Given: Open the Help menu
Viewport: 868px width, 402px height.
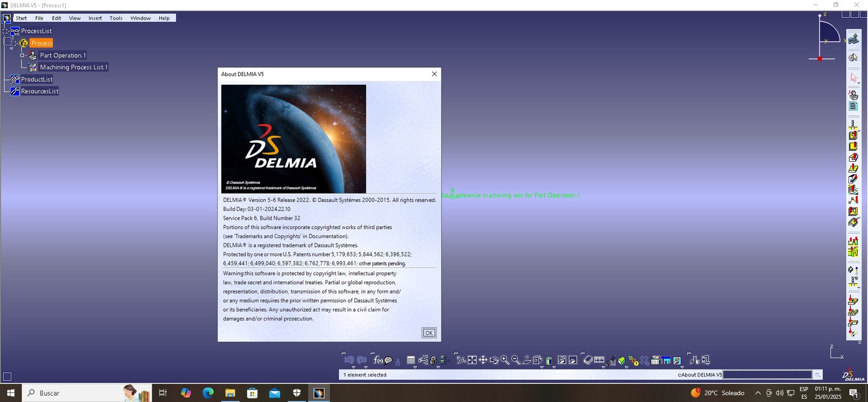Looking at the screenshot, I should click(x=164, y=18).
